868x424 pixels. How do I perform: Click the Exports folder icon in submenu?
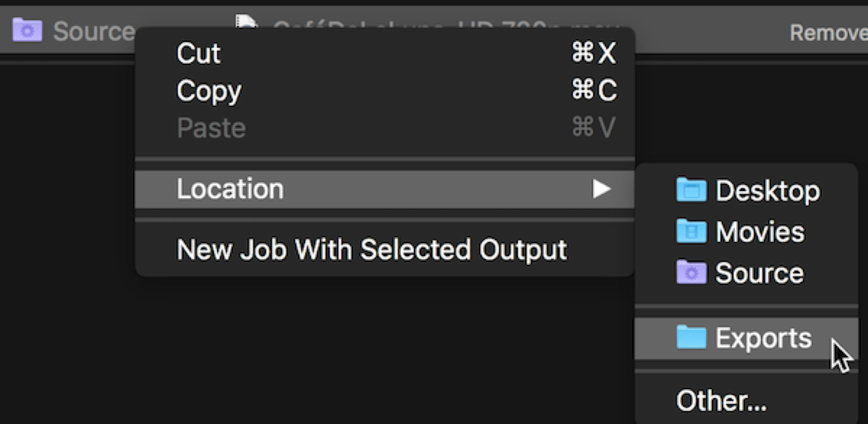click(691, 338)
